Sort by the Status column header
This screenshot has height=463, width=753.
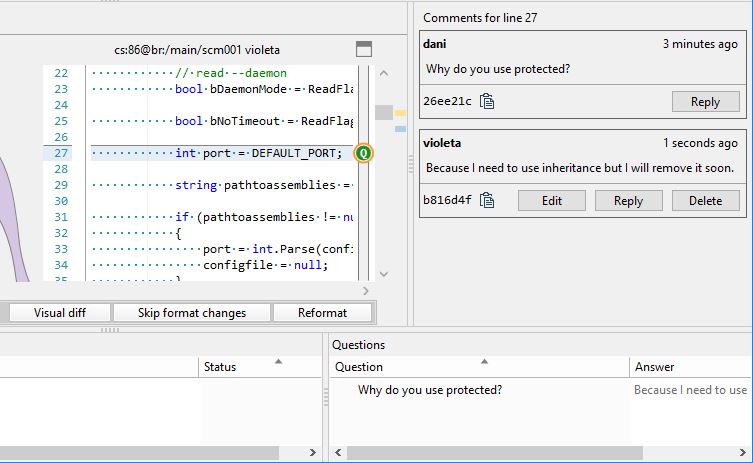coord(260,367)
